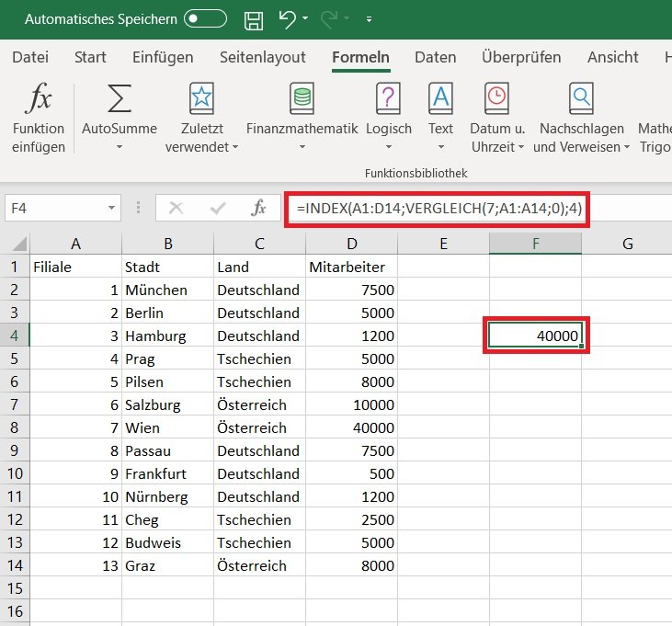The image size is (672, 626).
Task: Open Finanzmathematik functions icon
Action: click(x=301, y=97)
